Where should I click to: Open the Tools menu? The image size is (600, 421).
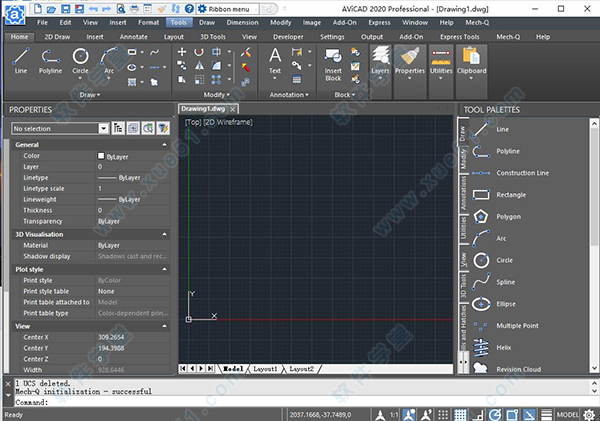coord(179,23)
